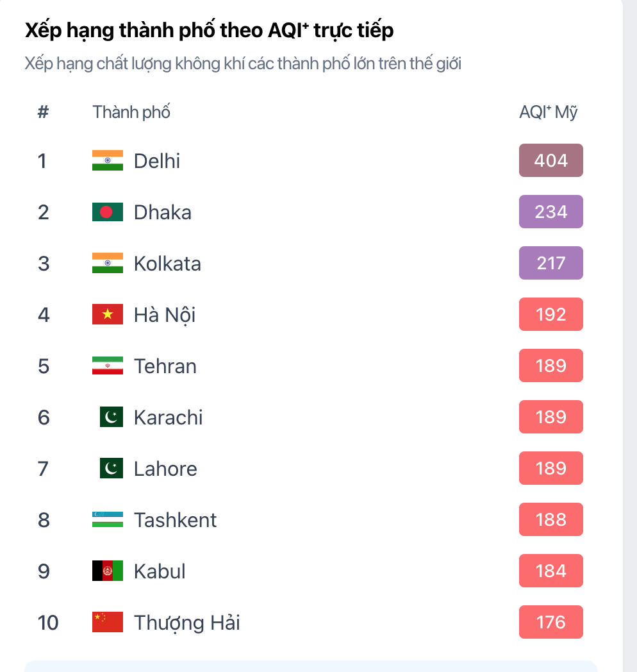Image resolution: width=637 pixels, height=672 pixels.
Task: Click the India flag next to Delhi
Action: pyautogui.click(x=106, y=161)
